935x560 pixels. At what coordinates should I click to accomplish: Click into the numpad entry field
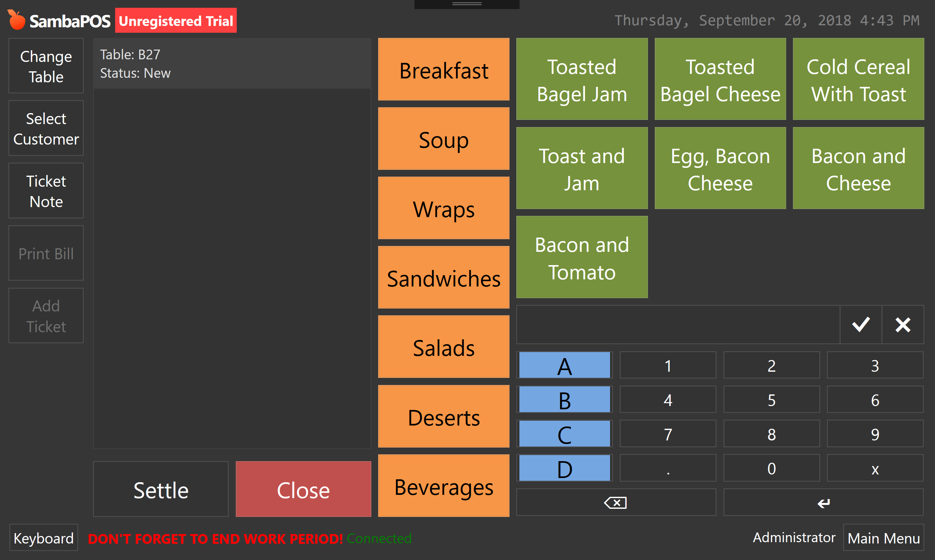pyautogui.click(x=677, y=324)
